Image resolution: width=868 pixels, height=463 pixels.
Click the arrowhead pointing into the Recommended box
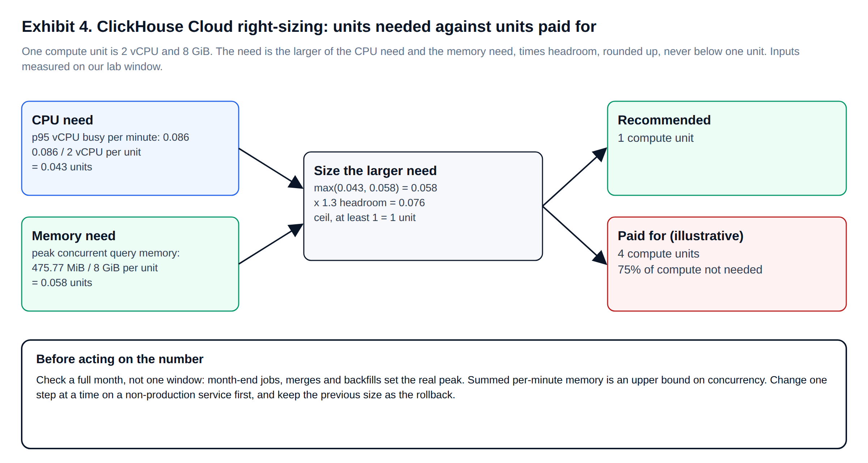point(600,154)
